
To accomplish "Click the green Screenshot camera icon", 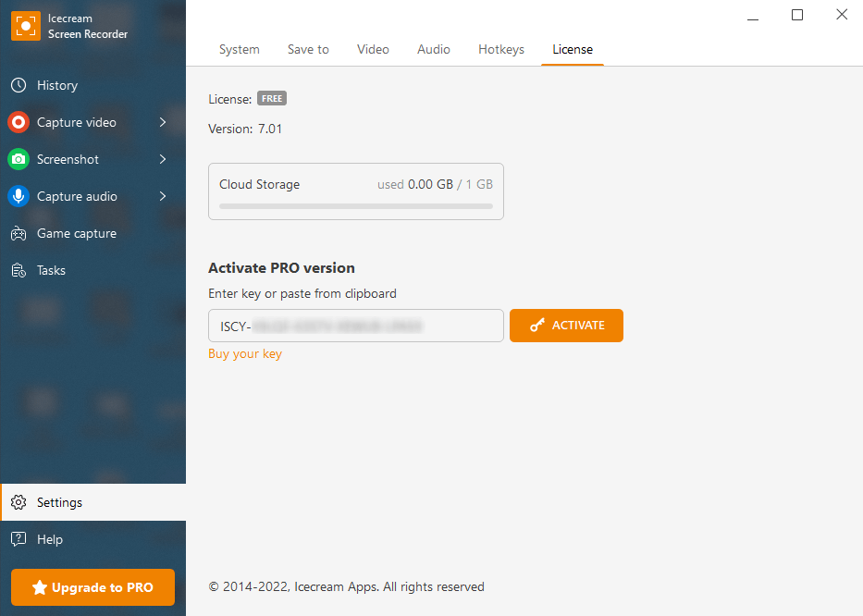I will click(x=18, y=159).
